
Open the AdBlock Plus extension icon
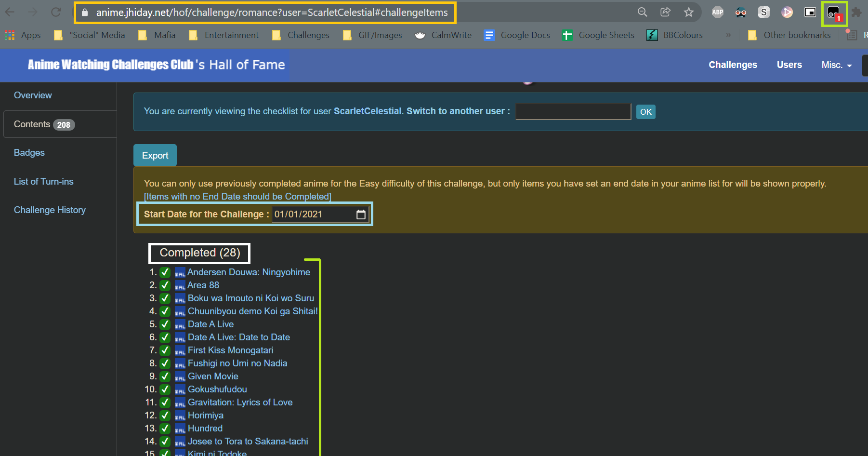pyautogui.click(x=717, y=12)
